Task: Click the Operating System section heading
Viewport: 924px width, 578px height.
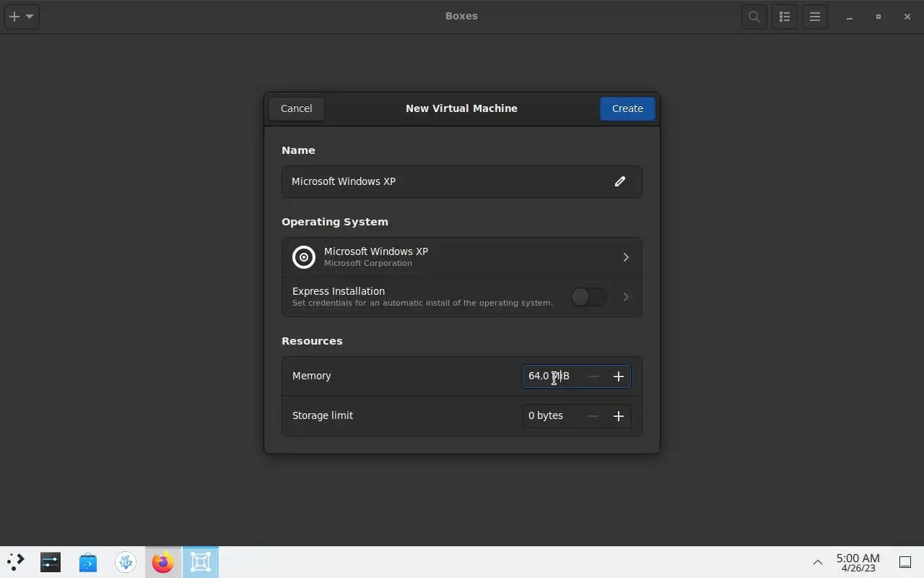Action: [x=335, y=222]
